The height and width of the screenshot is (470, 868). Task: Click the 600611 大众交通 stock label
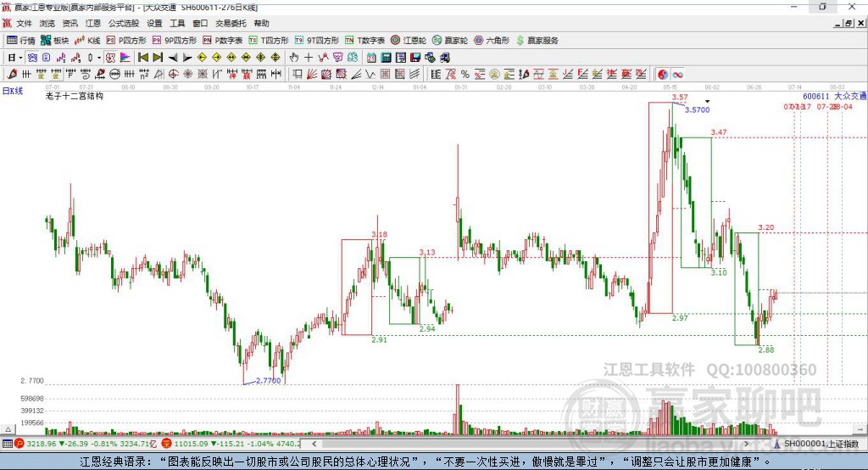point(834,96)
